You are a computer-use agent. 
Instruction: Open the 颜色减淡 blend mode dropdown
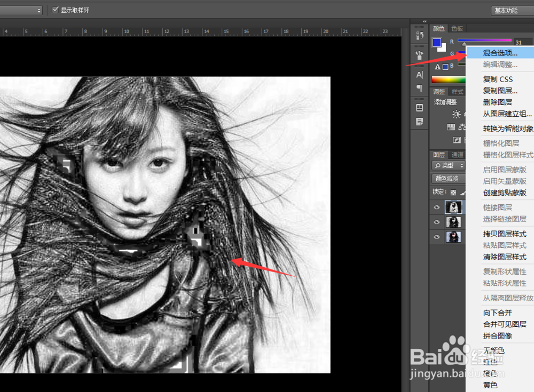coord(449,179)
